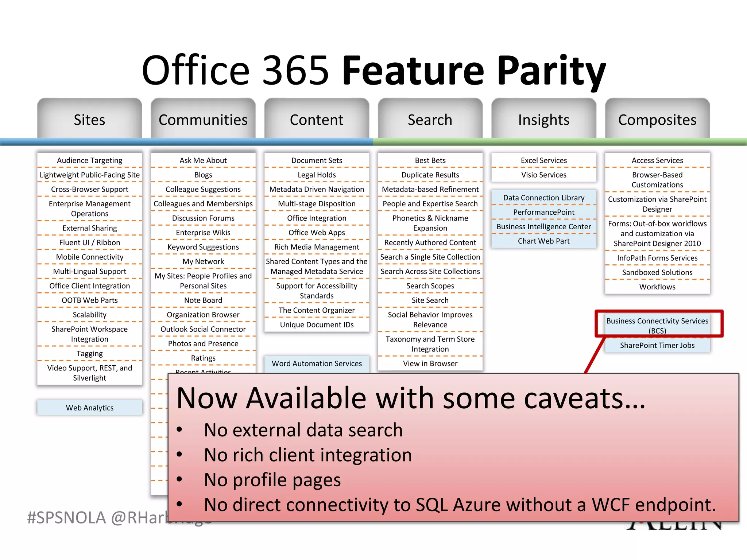Click Rich Media Management entry
This screenshot has height=560, width=747.
point(317,247)
